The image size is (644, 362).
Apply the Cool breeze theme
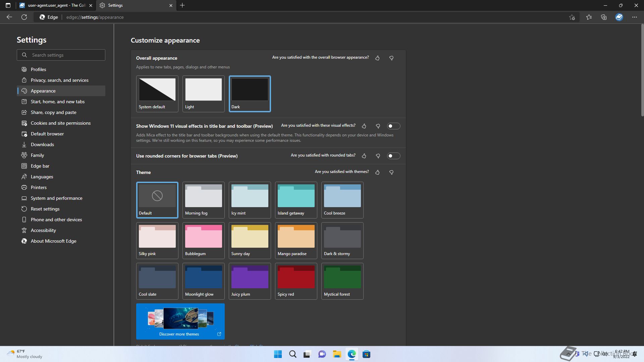(x=342, y=200)
